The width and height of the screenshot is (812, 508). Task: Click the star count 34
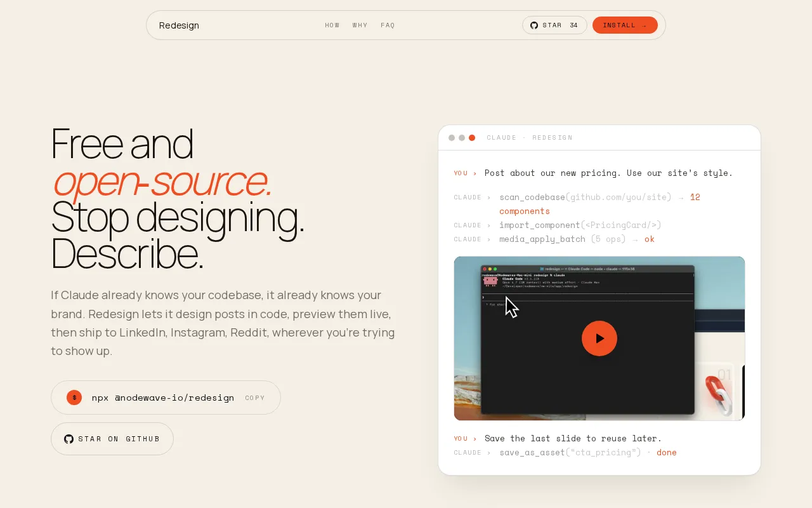[x=573, y=25]
